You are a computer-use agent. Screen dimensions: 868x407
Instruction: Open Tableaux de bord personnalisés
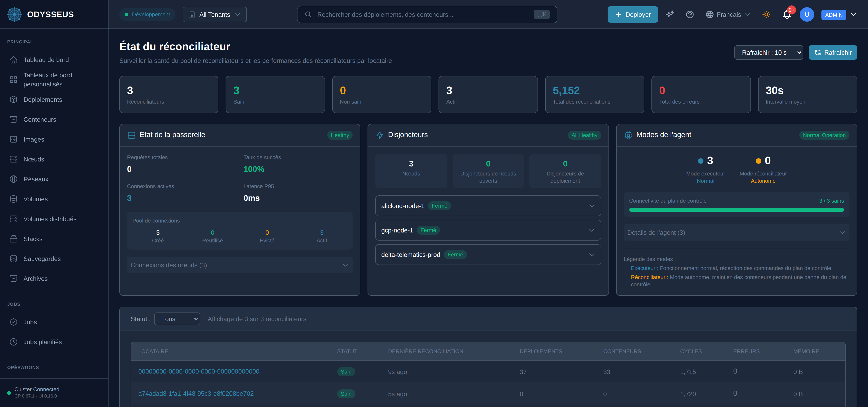[x=54, y=80]
